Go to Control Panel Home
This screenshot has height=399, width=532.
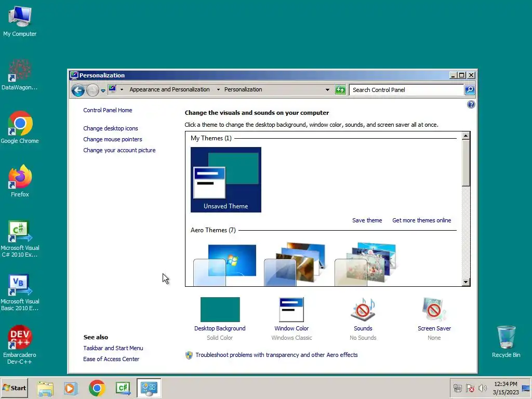click(x=108, y=110)
